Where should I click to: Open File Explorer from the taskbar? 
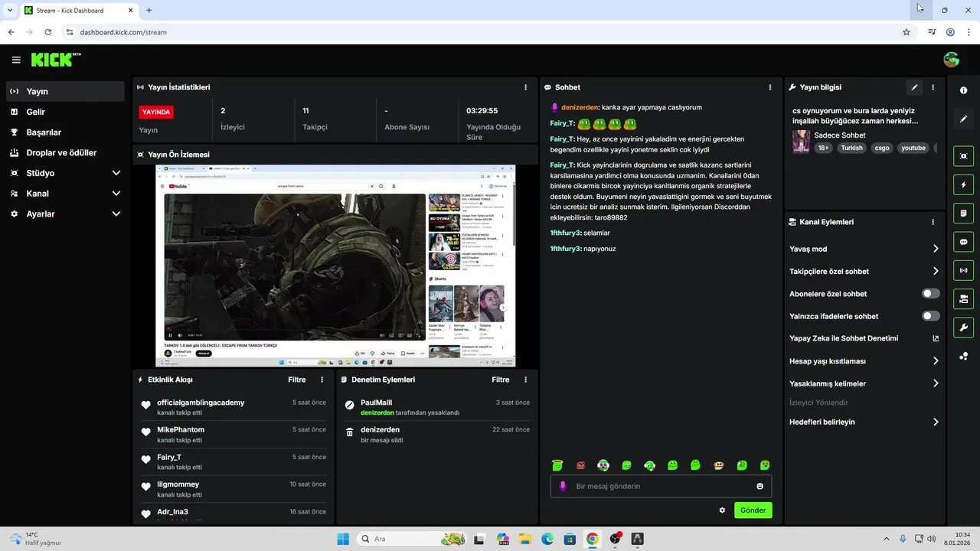(x=524, y=539)
